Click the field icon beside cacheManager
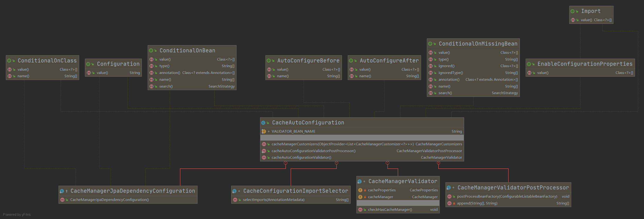The width and height of the screenshot is (644, 219). coord(360,197)
